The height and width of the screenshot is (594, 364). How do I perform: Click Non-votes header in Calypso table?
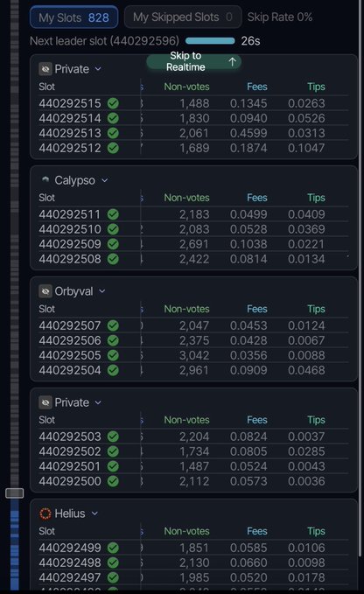click(x=186, y=198)
